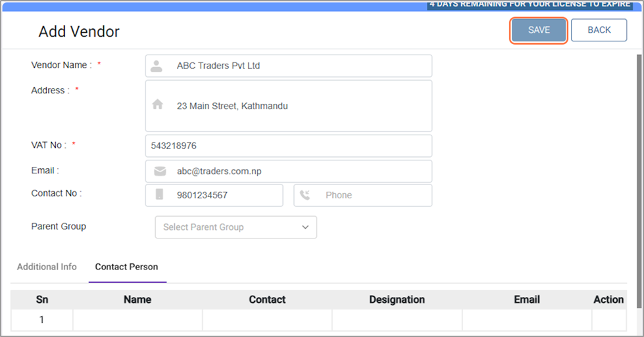Click the person icon in Vendor Name field
The image size is (644, 337).
(x=156, y=66)
